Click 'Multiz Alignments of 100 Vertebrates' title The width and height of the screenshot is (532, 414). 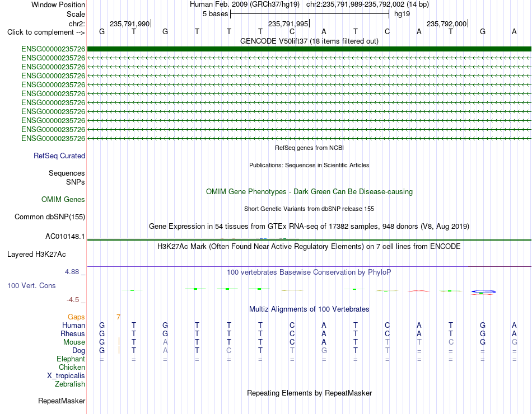[x=309, y=309]
